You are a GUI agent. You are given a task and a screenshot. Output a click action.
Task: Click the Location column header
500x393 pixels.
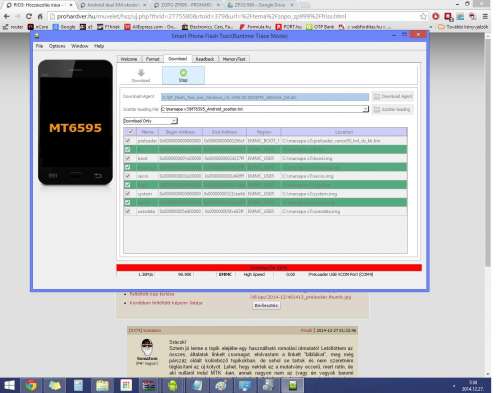[x=344, y=132]
